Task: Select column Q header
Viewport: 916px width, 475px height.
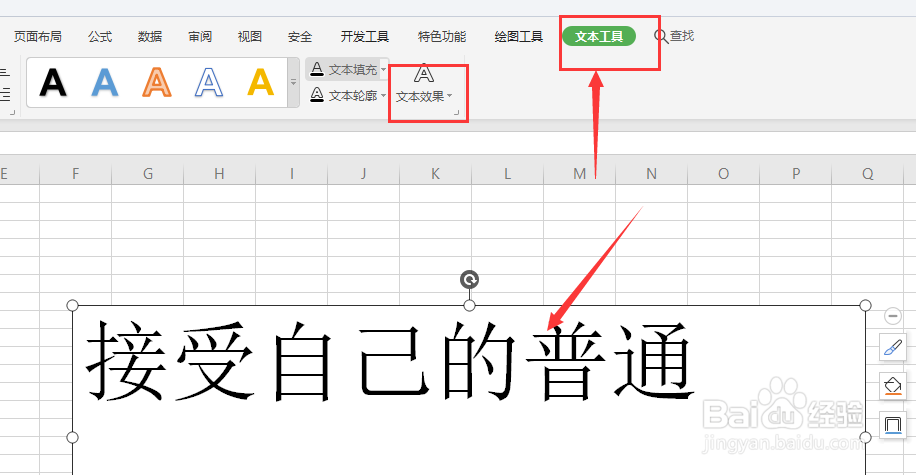Action: click(868, 174)
